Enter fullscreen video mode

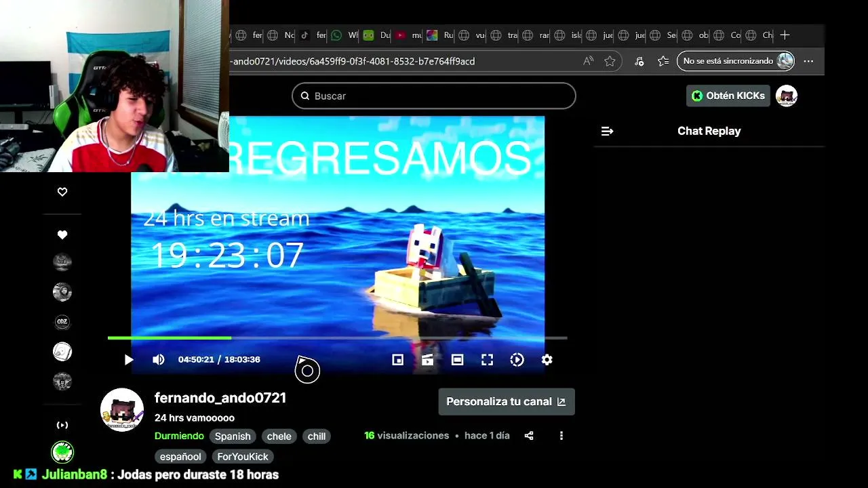pyautogui.click(x=488, y=360)
